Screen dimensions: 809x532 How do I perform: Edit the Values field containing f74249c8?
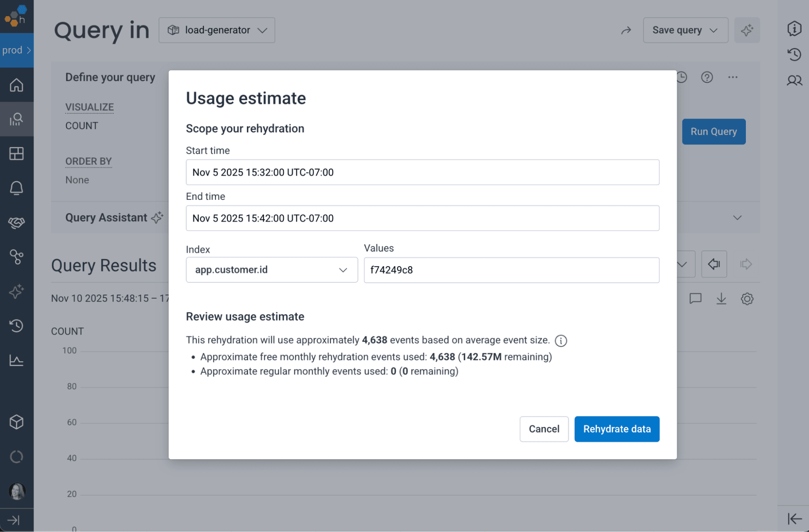coord(511,270)
